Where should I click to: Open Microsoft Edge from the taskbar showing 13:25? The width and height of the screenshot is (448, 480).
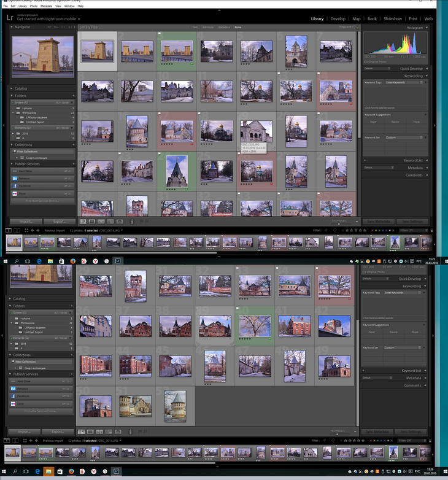pyautogui.click(x=39, y=261)
